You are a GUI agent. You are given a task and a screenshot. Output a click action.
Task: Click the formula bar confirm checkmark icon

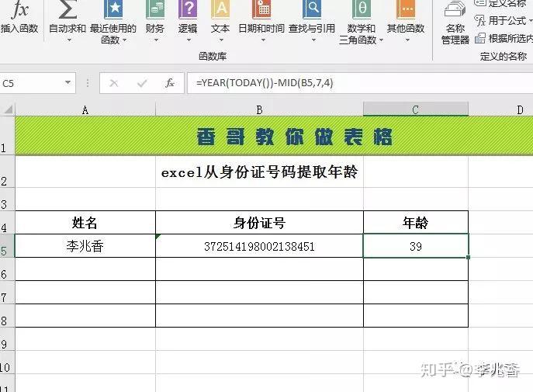142,83
